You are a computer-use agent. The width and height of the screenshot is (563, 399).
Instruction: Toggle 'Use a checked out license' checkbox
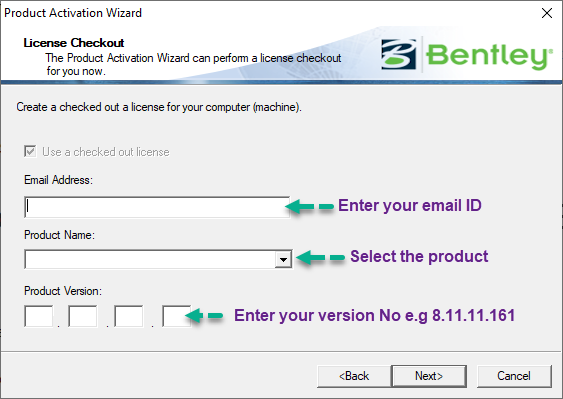(30, 151)
